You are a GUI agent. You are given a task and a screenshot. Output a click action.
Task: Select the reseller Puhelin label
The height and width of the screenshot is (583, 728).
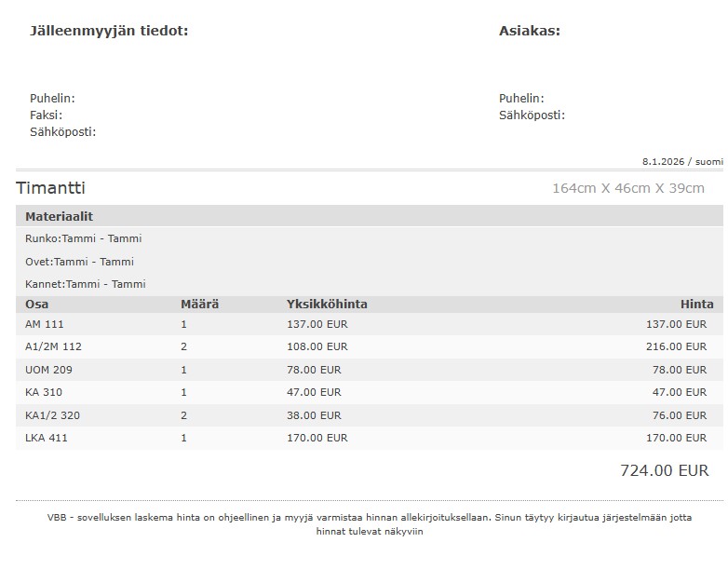click(52, 99)
